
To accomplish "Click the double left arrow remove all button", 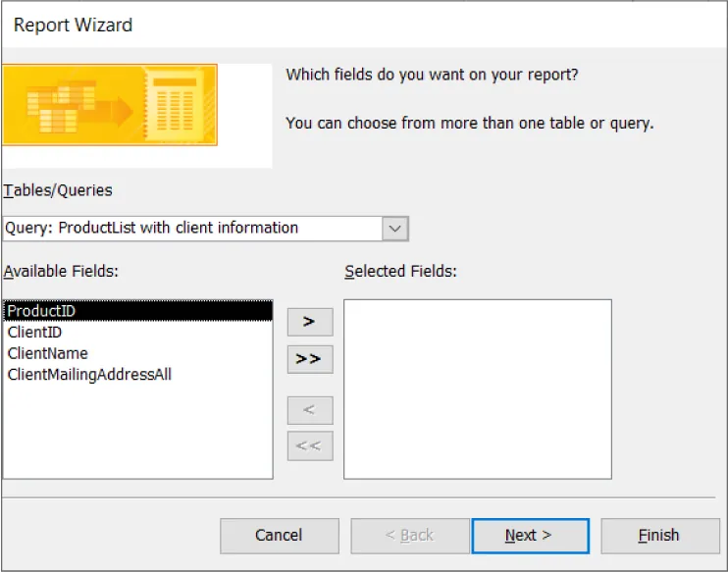I will pyautogui.click(x=309, y=446).
